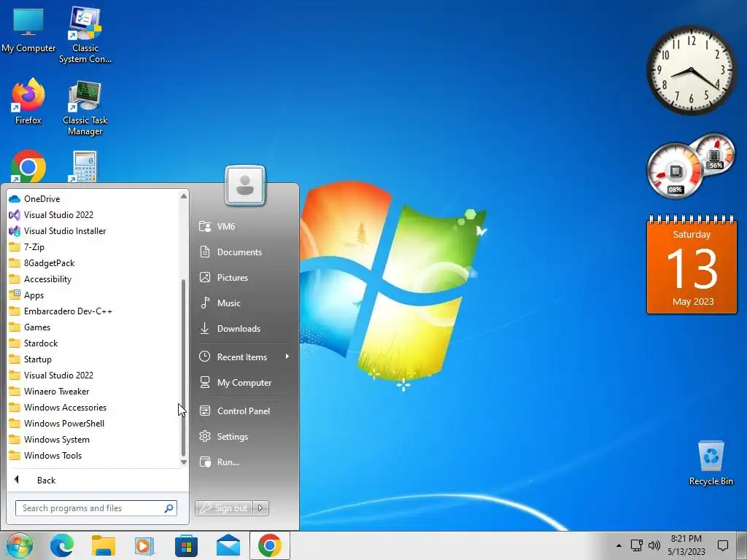Open the calculator desktop shortcut
The height and width of the screenshot is (560, 747).
pos(85,166)
